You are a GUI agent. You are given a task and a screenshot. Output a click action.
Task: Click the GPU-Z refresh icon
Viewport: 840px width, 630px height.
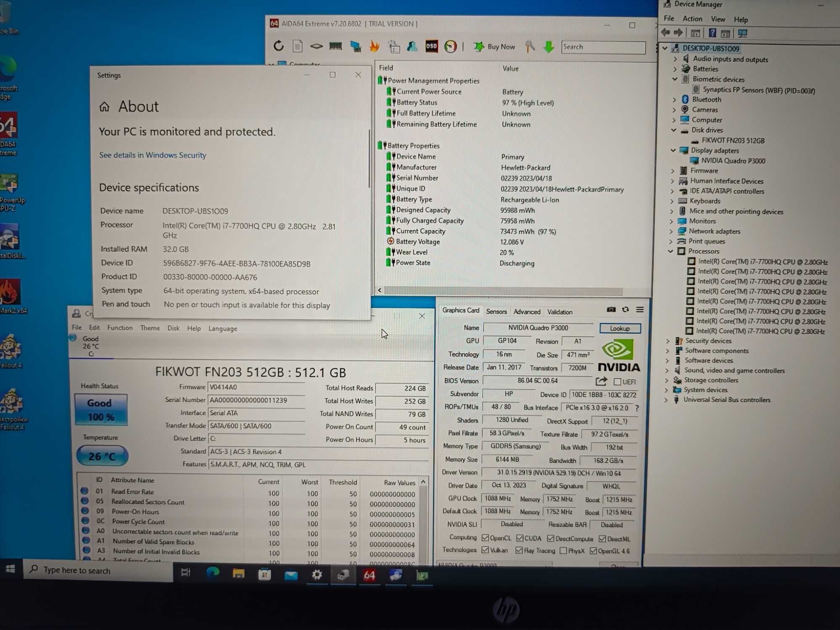(x=625, y=310)
